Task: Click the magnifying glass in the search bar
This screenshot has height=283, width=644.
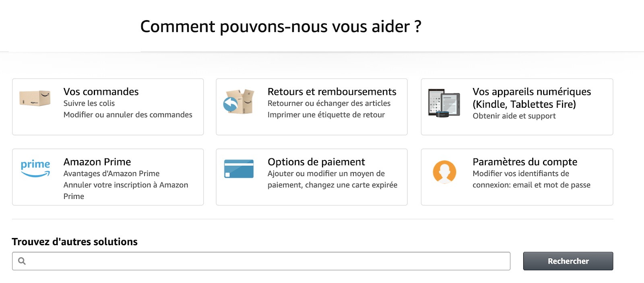Action: pos(23,261)
